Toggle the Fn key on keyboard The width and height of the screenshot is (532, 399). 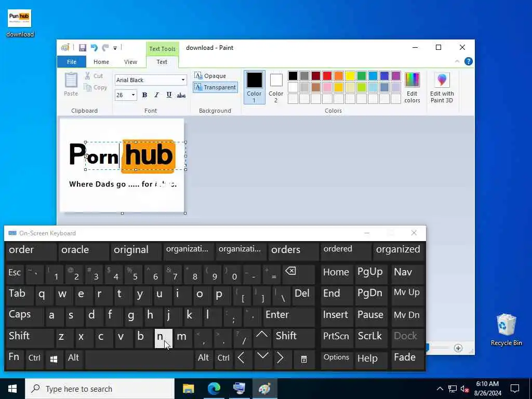pyautogui.click(x=15, y=359)
